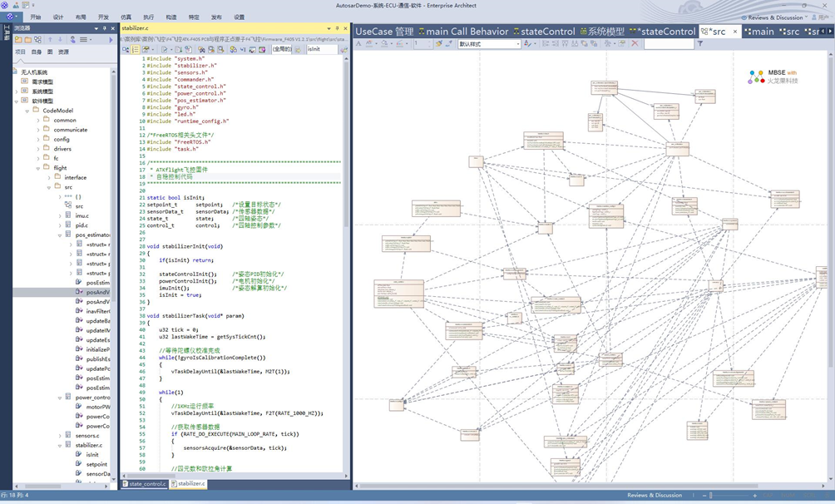The width and height of the screenshot is (835, 504).
Task: Select the 资源 tab in Browser panel
Action: [x=64, y=52]
